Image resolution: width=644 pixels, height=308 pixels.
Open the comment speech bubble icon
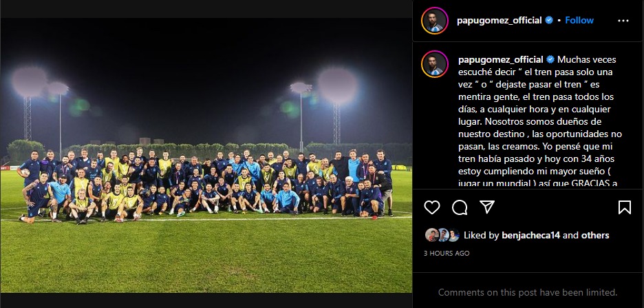(x=460, y=207)
